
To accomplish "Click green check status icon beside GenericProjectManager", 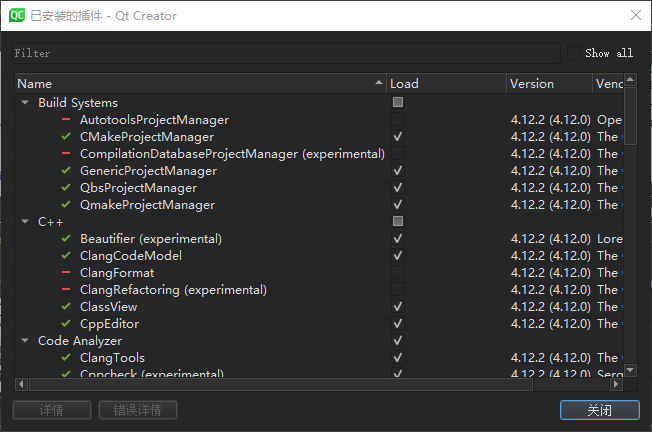I will tap(66, 170).
